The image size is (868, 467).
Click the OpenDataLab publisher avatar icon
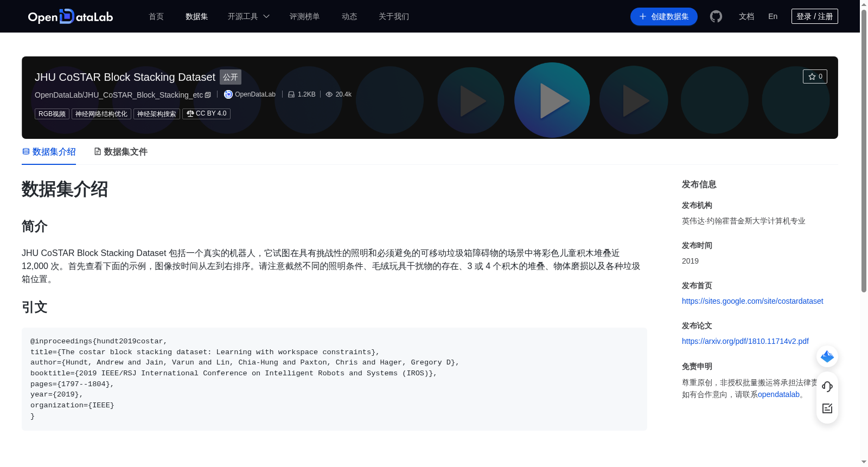228,94
